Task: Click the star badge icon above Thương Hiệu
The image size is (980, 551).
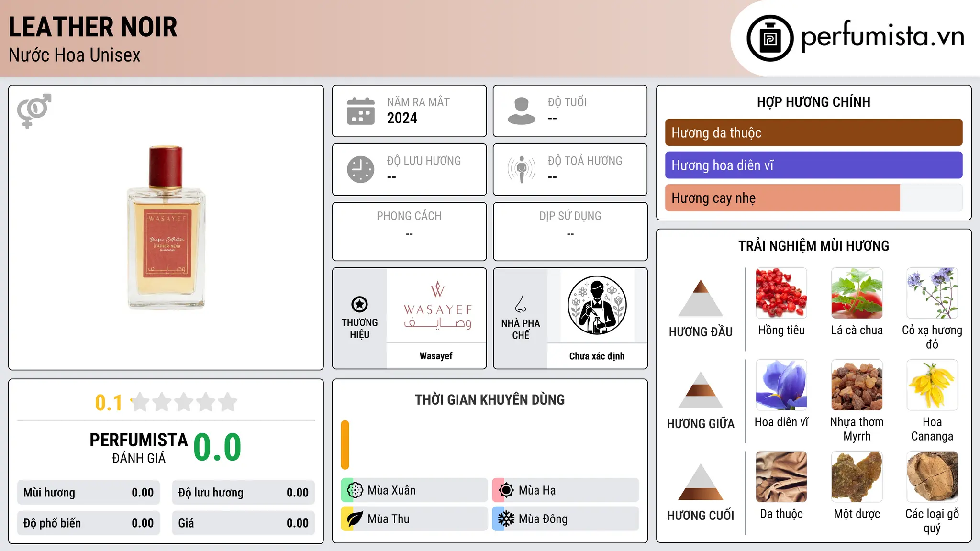Action: [x=359, y=304]
